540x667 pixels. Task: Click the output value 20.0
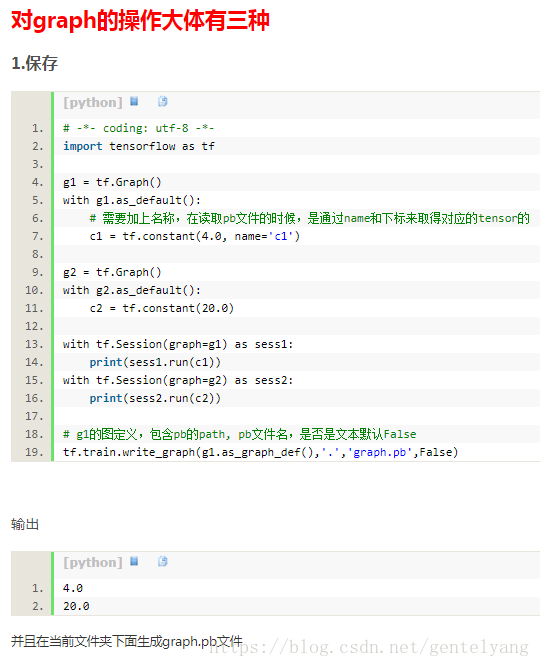coord(76,606)
